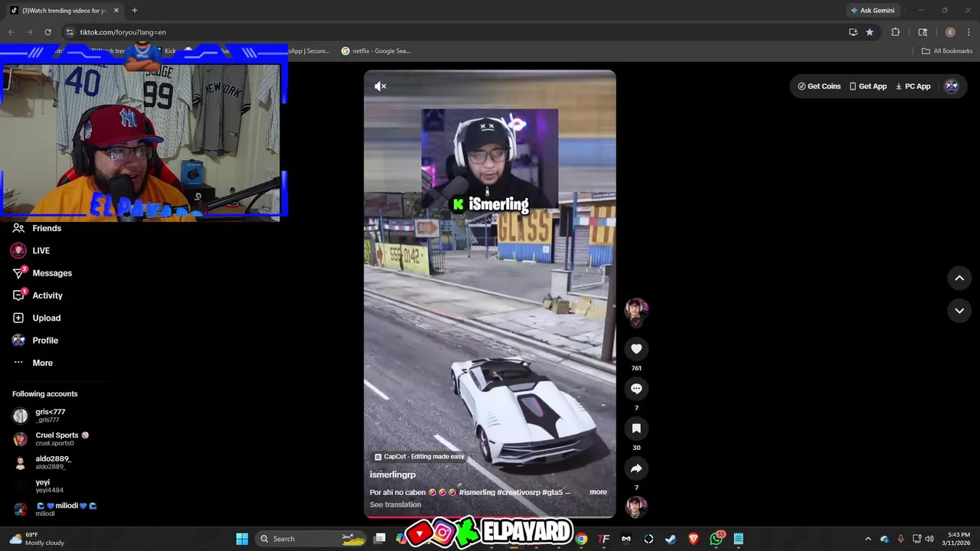980x551 pixels.
Task: Open ismerlingrp creator avatar beside video
Action: 636,310
